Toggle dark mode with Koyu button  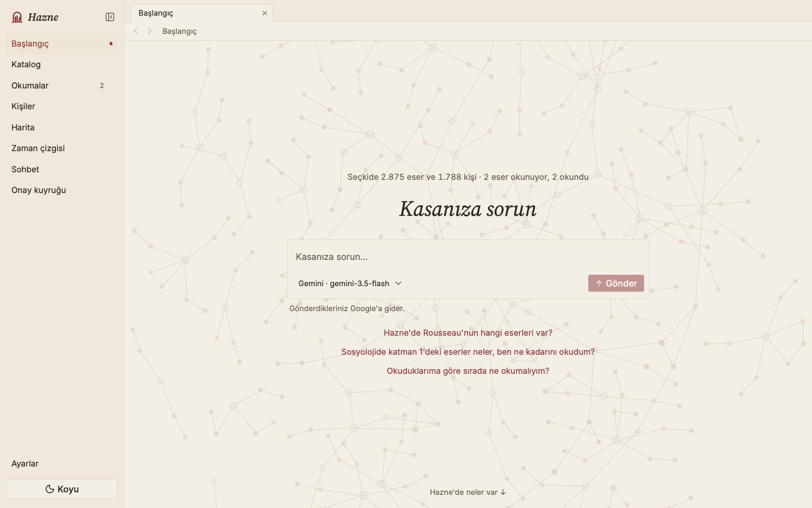click(62, 489)
